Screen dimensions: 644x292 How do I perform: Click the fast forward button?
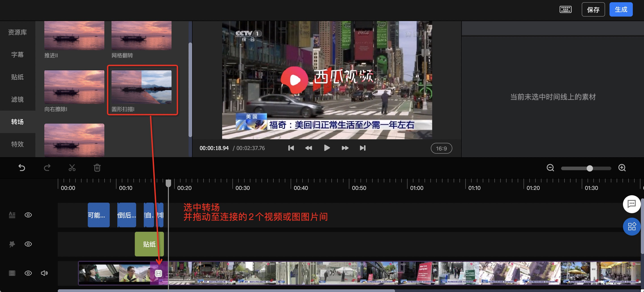pyautogui.click(x=345, y=148)
